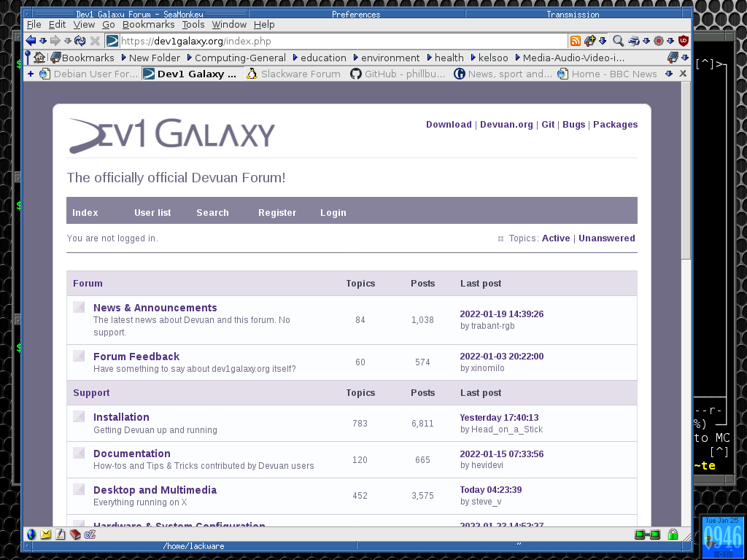Image resolution: width=747 pixels, height=560 pixels.
Task: Switch to Debian User Forums tab
Action: [89, 74]
